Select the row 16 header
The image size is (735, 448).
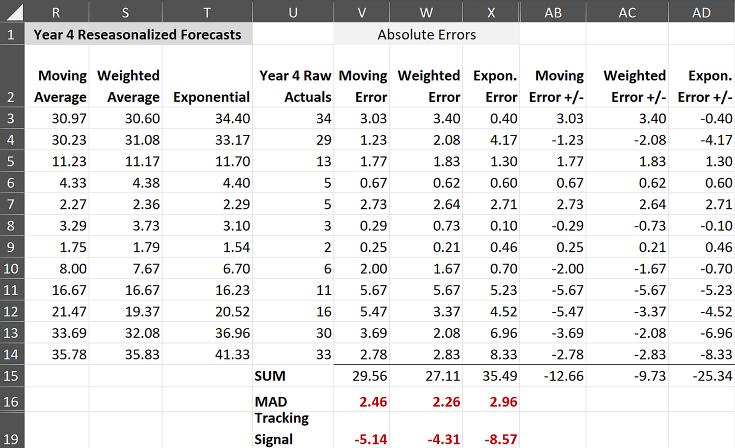click(x=11, y=400)
